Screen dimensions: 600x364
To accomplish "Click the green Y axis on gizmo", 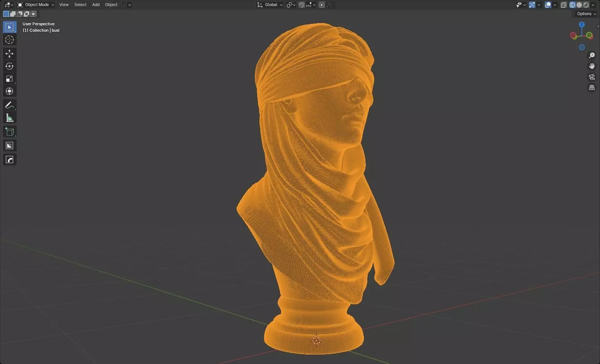I will [589, 35].
